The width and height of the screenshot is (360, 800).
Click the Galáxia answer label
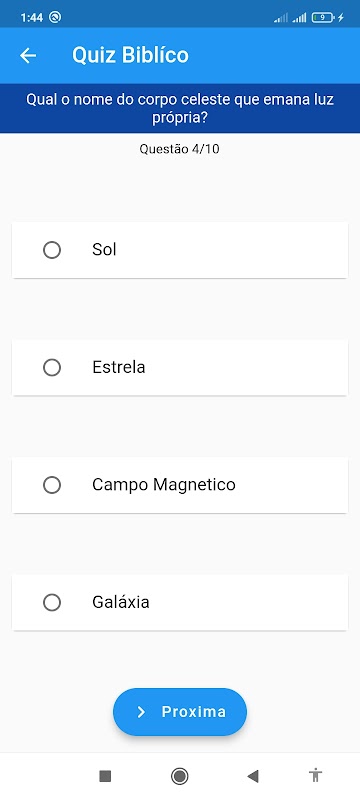121,602
